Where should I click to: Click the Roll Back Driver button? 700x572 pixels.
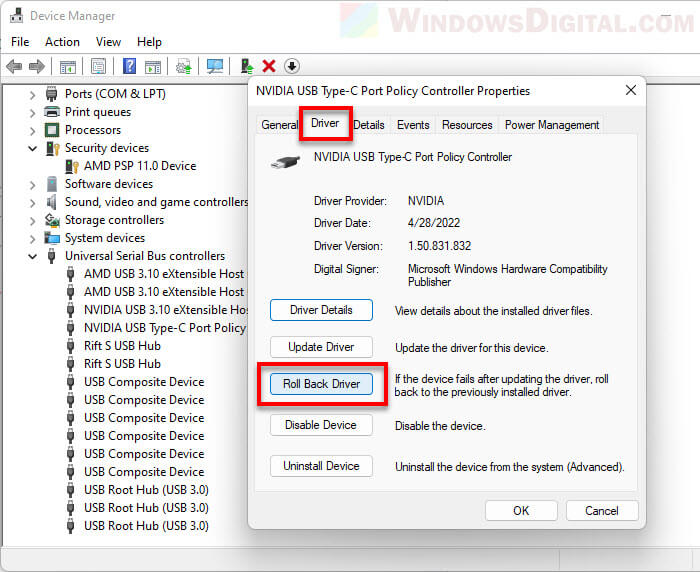tap(321, 384)
